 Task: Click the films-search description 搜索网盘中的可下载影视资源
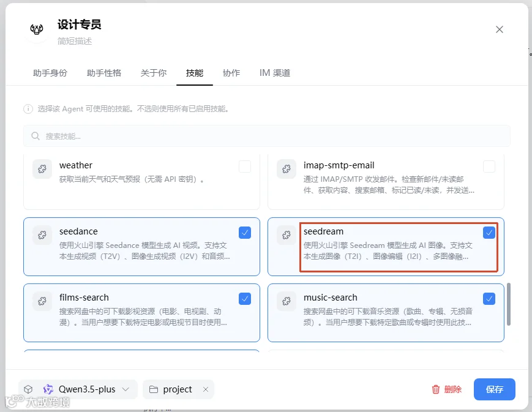143,317
